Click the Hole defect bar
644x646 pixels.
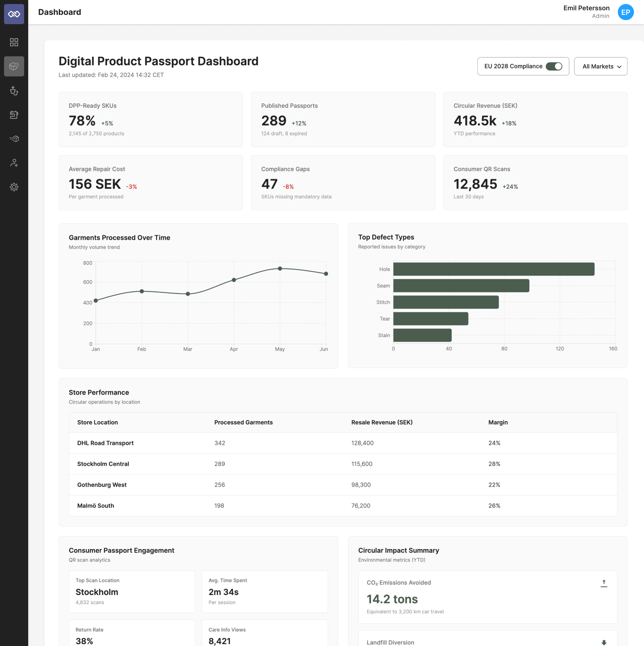pos(494,269)
